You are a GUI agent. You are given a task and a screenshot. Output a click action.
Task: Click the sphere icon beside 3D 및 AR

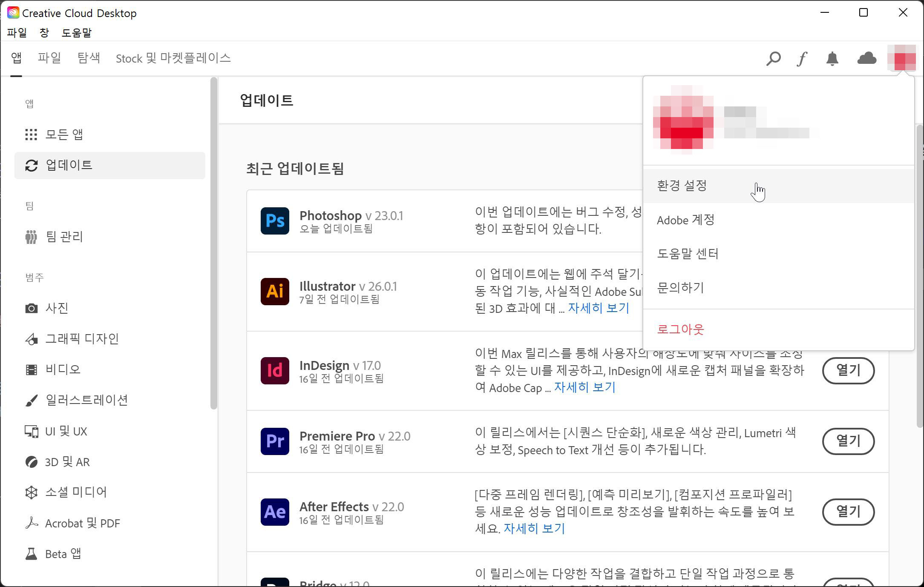click(x=31, y=462)
